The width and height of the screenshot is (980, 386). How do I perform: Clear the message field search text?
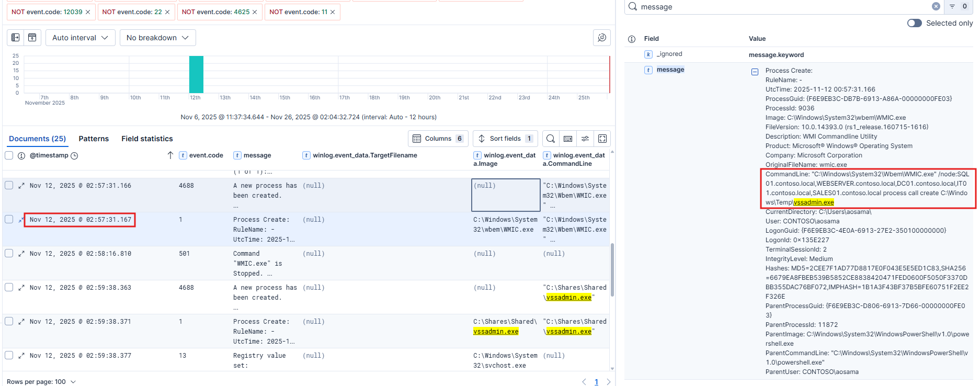pos(936,6)
